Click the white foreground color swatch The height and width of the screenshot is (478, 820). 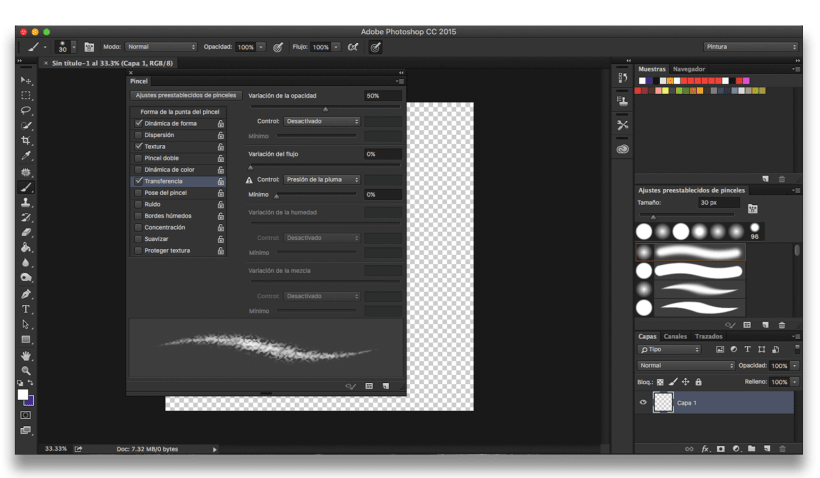click(23, 395)
